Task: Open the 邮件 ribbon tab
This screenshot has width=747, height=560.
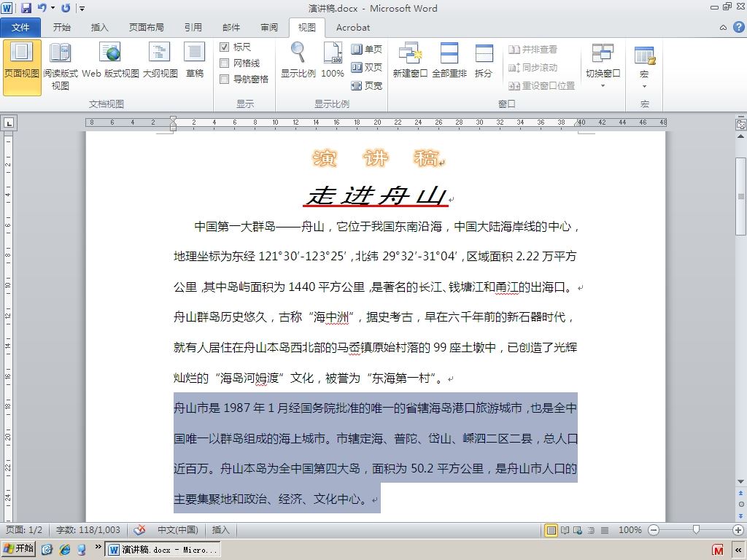Action: pyautogui.click(x=231, y=28)
